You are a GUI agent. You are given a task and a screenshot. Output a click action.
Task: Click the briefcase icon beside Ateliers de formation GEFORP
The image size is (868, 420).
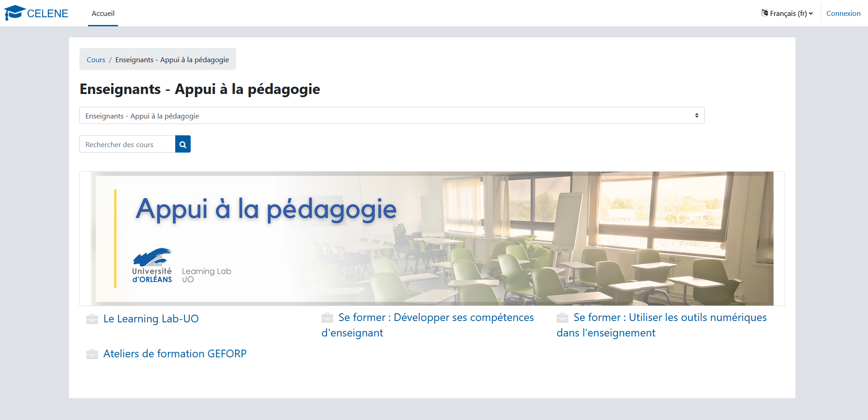[x=92, y=354]
